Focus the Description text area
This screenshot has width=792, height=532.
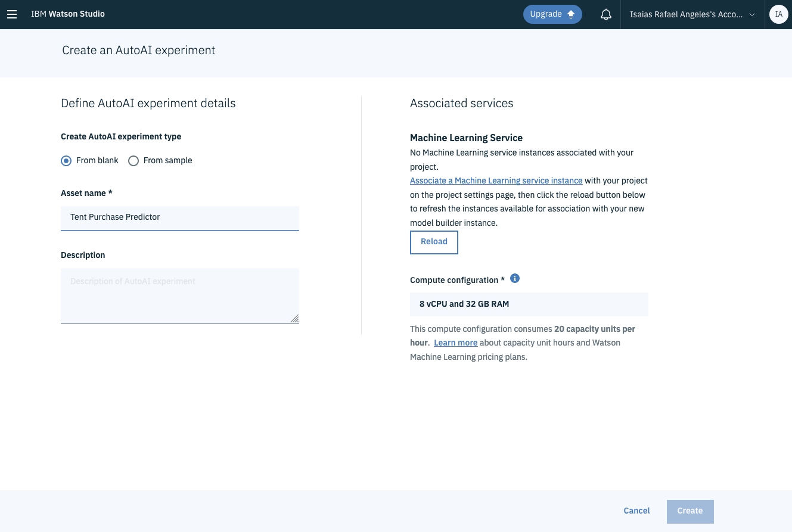tap(179, 295)
